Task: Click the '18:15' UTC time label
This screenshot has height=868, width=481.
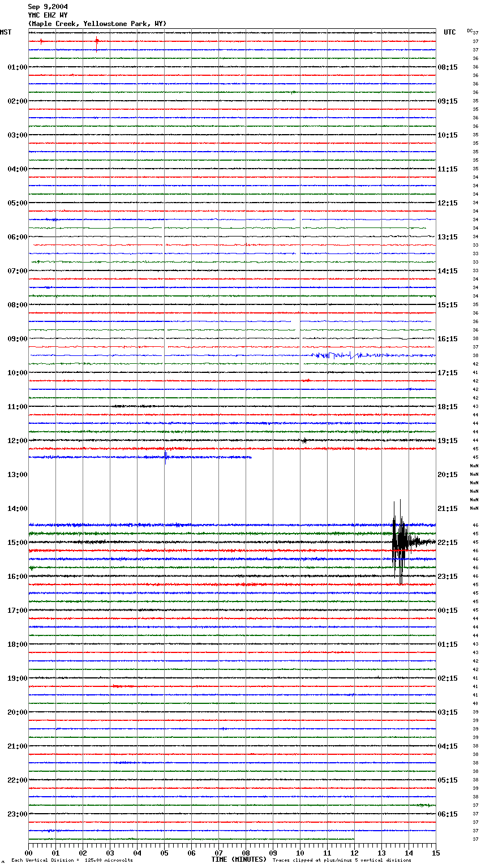Action: coord(448,407)
